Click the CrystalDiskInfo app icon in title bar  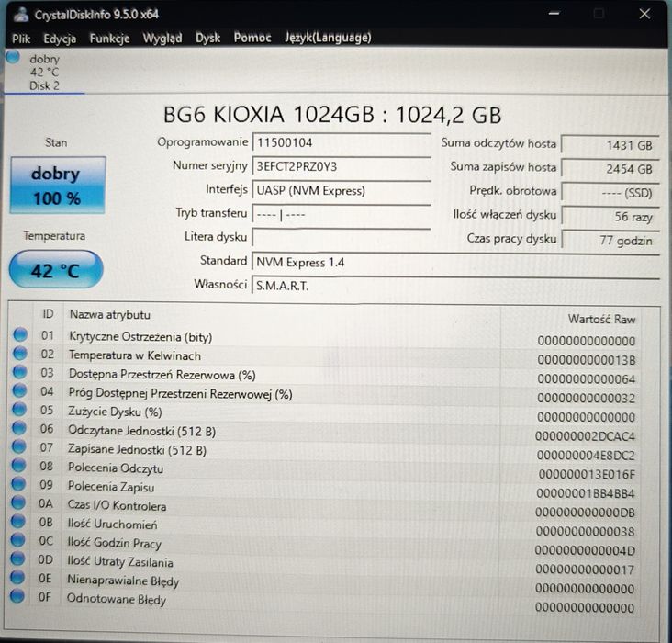21,15
